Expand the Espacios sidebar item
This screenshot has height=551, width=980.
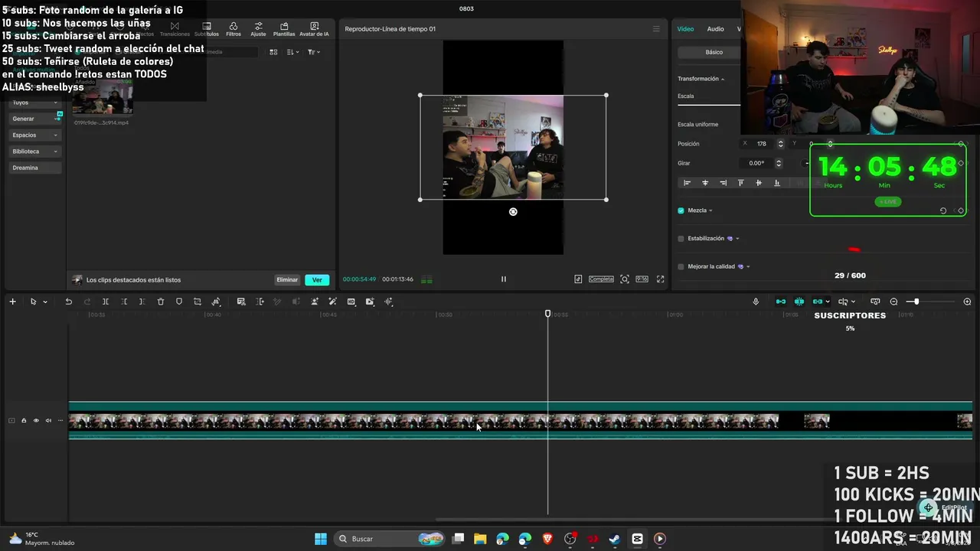pyautogui.click(x=35, y=135)
